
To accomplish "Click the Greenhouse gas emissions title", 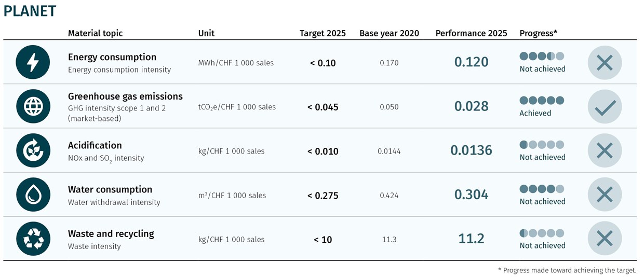I will click(x=125, y=96).
